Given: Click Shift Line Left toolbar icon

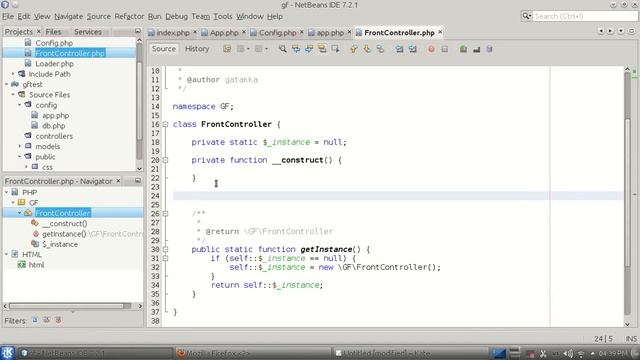Looking at the screenshot, I should click(399, 49).
